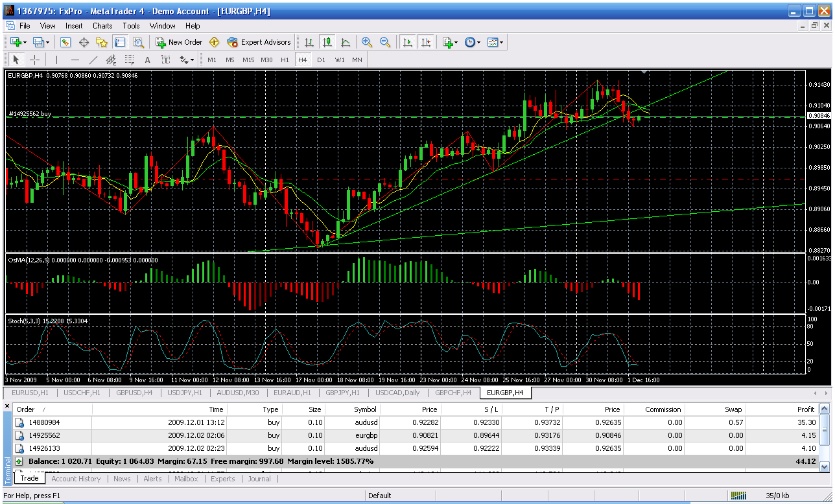Click the Zoom In magnifier icon
The image size is (835, 504).
367,42
